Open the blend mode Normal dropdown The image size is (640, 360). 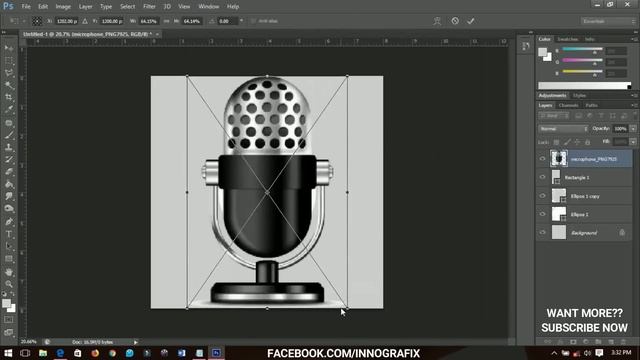tap(563, 129)
